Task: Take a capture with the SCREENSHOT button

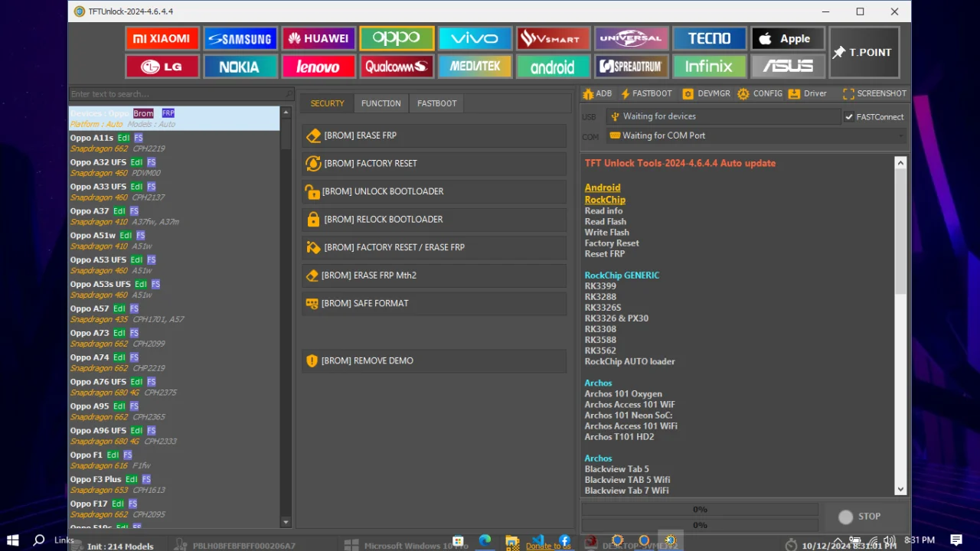Action: pos(874,93)
